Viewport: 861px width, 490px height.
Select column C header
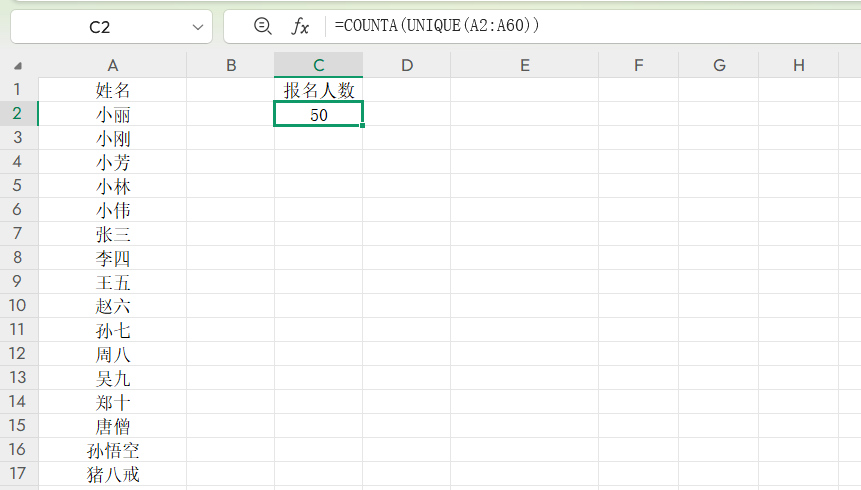[318, 66]
